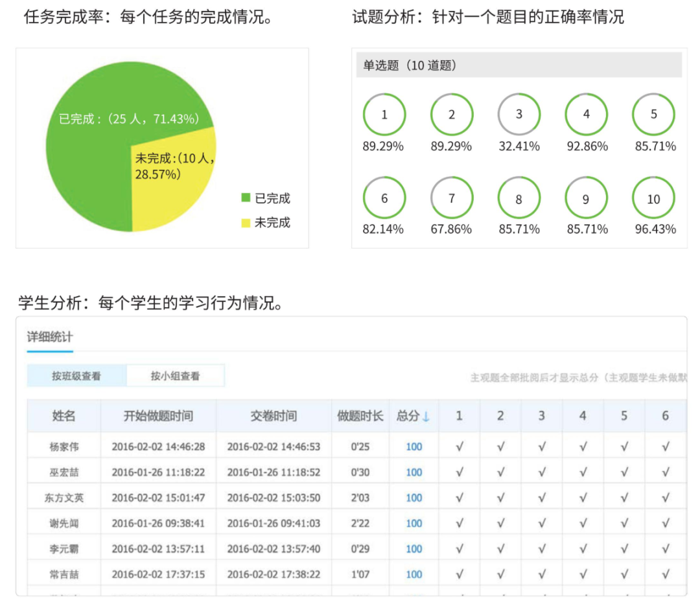Click the 按班级查看 button
Image resolution: width=700 pixels, height=604 pixels.
click(x=76, y=375)
